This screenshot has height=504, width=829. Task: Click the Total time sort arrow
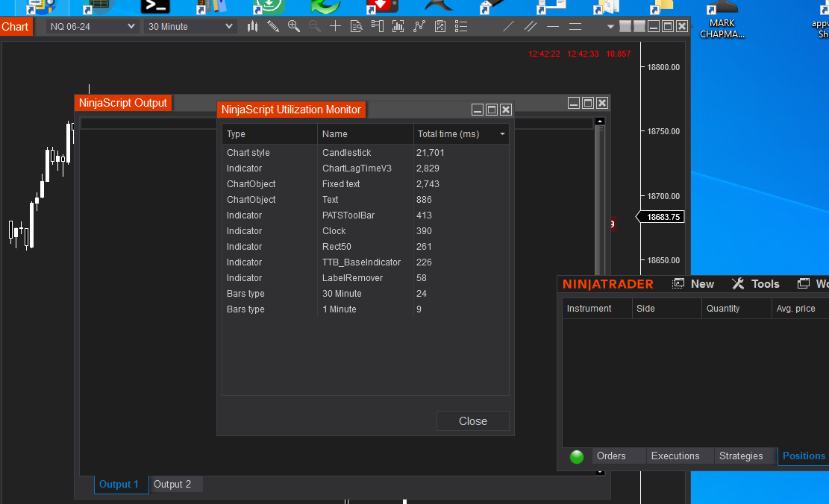[502, 134]
